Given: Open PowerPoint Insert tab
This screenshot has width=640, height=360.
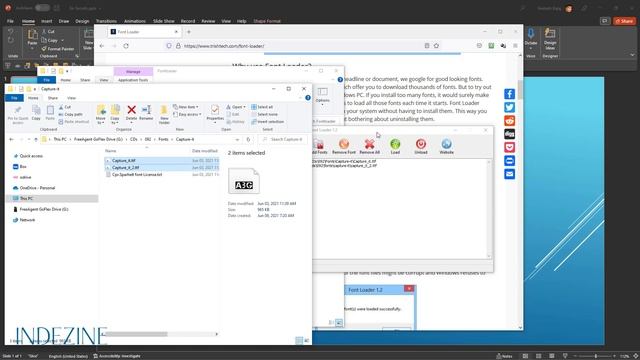Looking at the screenshot, I should [x=47, y=21].
